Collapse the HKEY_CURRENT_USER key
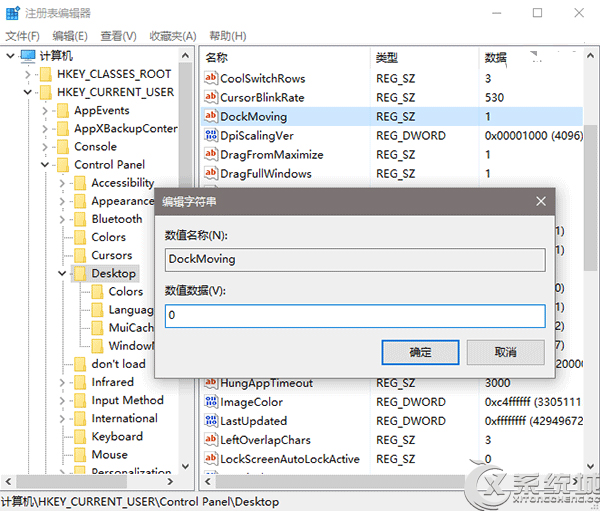Viewport: 600px width, 511px height. (x=28, y=92)
